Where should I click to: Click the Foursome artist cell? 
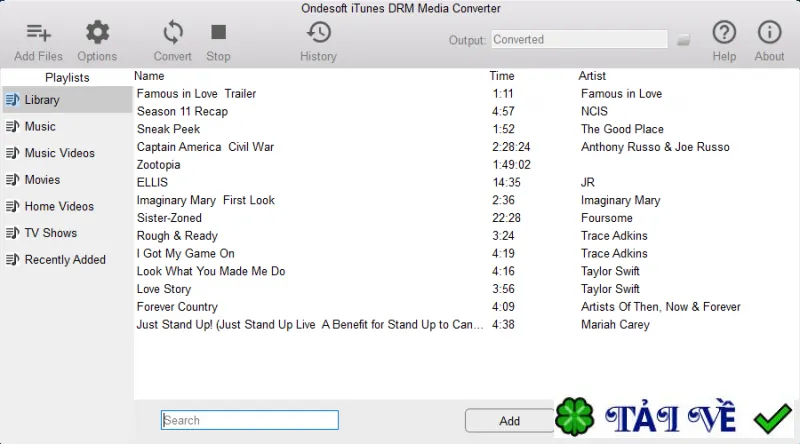(607, 218)
